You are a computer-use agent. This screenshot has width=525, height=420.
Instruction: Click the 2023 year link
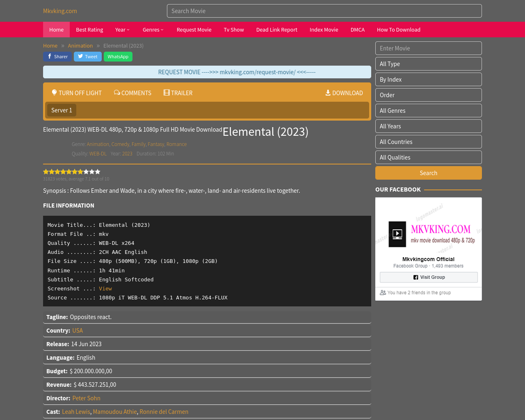click(127, 154)
